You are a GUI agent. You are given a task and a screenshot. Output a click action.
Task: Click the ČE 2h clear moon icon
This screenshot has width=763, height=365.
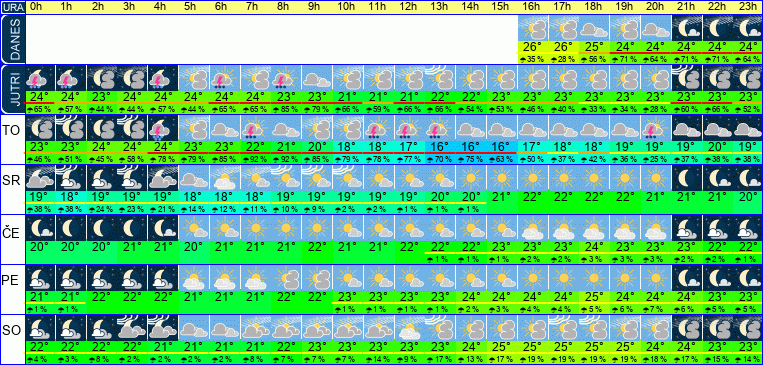[101, 228]
